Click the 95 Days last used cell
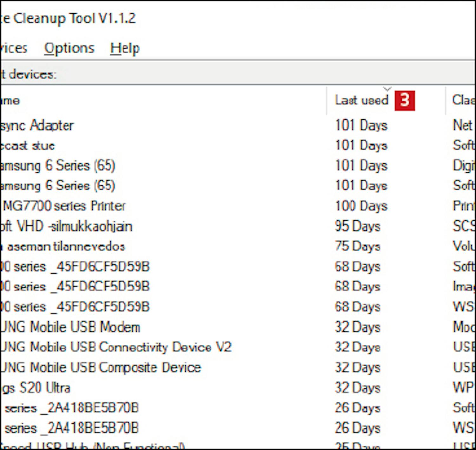Screen dimensions: 476x450 [358, 226]
